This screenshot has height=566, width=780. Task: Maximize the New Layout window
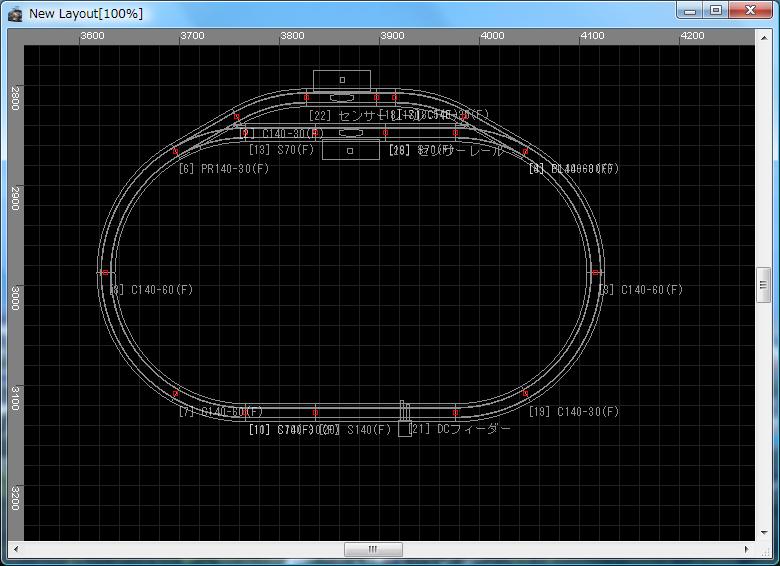715,10
